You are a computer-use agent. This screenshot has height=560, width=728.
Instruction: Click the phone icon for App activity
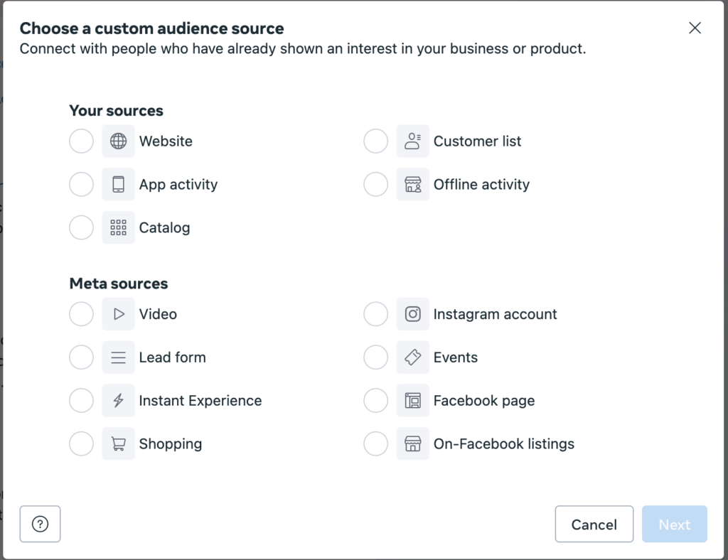[118, 185]
